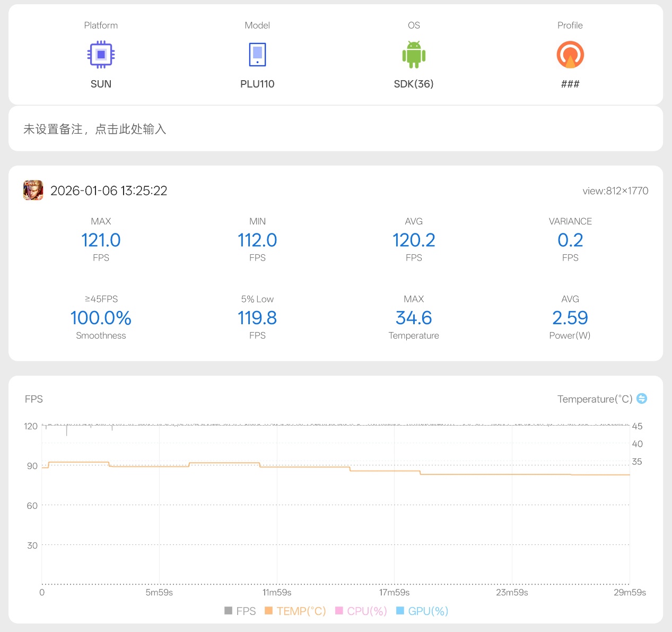Switch the right axis via Temperature swap icon
672x632 pixels.
point(642,399)
